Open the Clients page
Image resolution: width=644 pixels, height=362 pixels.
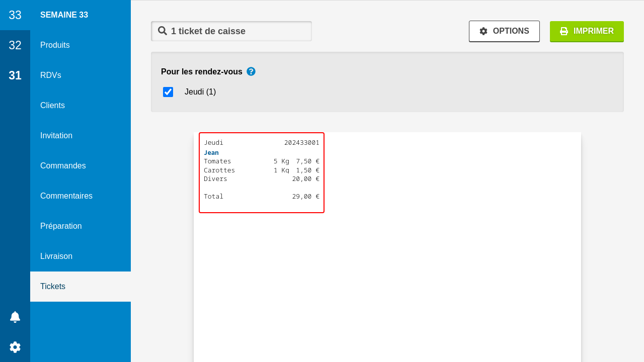point(52,106)
